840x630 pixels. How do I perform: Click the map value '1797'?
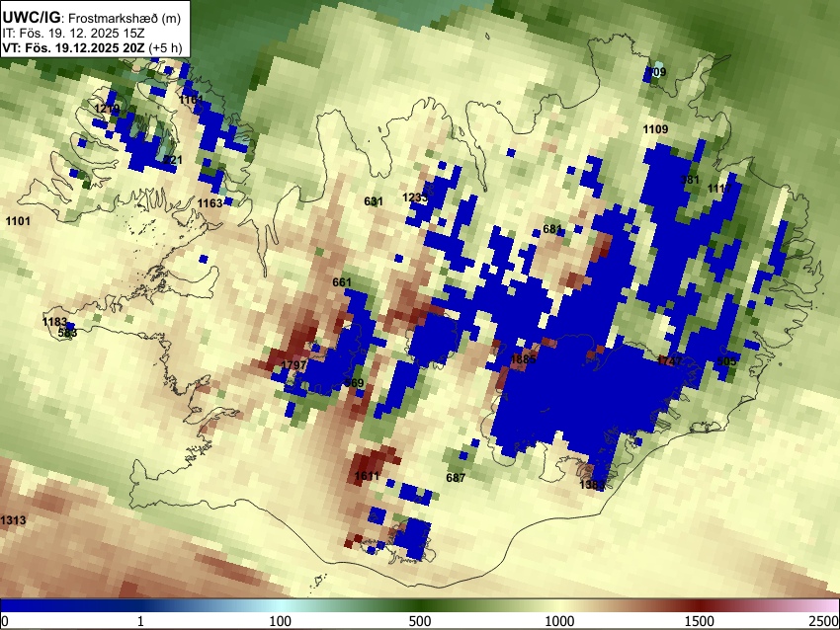(x=294, y=365)
